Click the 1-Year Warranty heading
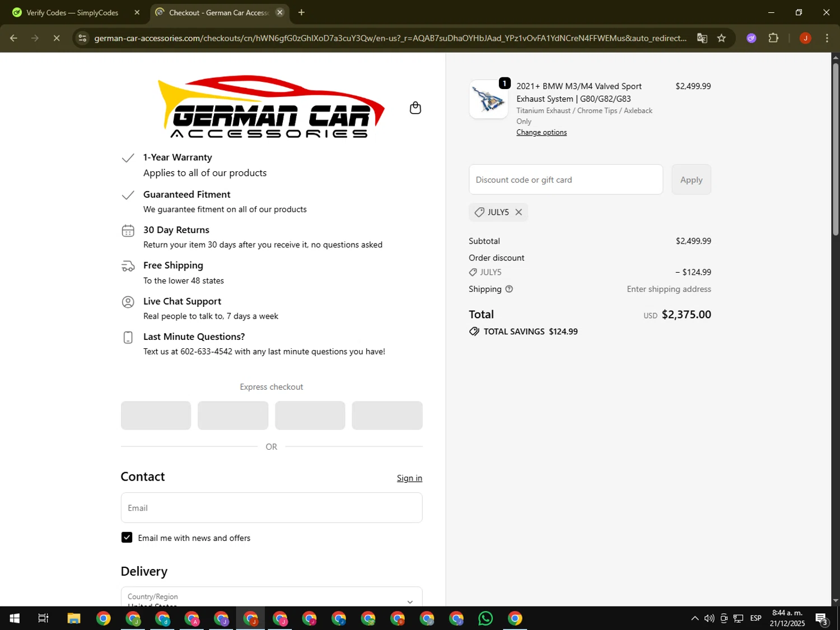This screenshot has height=630, width=840. tap(178, 157)
